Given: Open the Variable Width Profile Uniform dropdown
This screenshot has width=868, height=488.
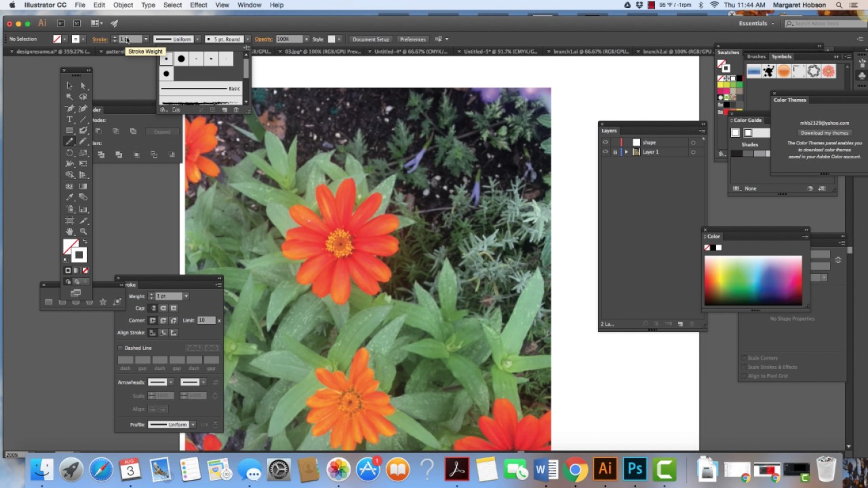Looking at the screenshot, I should click(x=197, y=39).
